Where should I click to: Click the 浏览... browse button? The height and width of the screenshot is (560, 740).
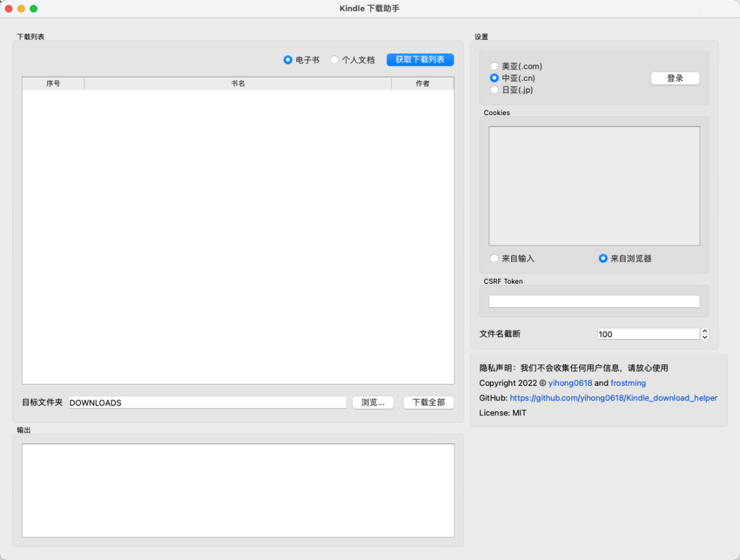(373, 402)
